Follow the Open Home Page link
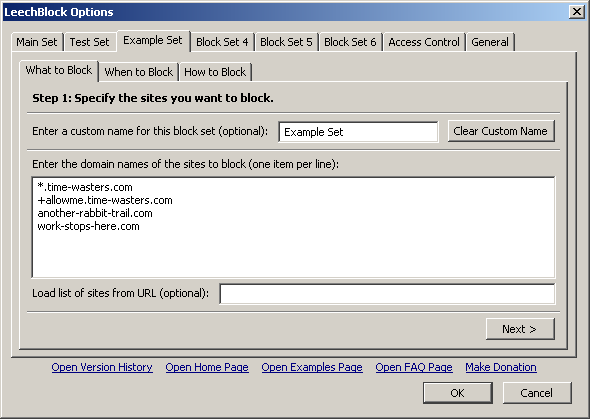Image resolution: width=590 pixels, height=419 pixels. (207, 367)
